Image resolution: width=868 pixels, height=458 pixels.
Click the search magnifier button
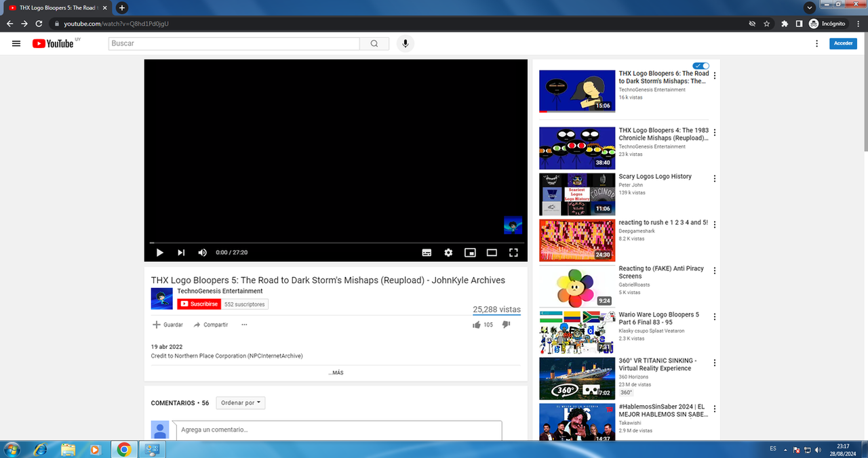374,43
